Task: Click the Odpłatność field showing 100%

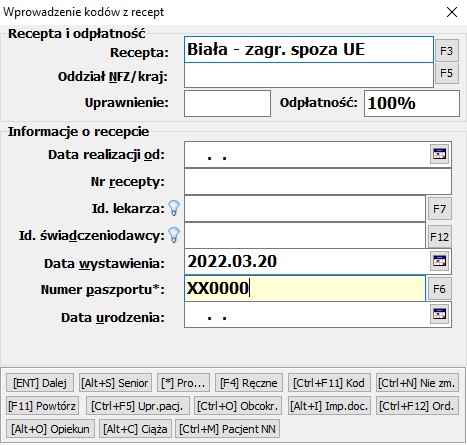Action: click(x=412, y=104)
